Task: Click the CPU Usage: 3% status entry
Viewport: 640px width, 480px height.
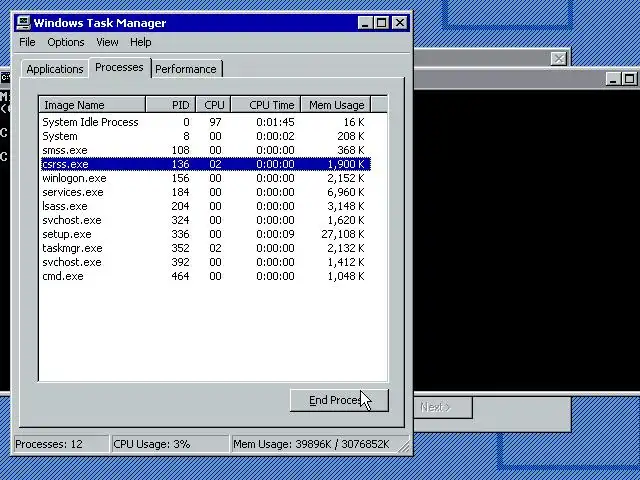Action: click(x=170, y=444)
